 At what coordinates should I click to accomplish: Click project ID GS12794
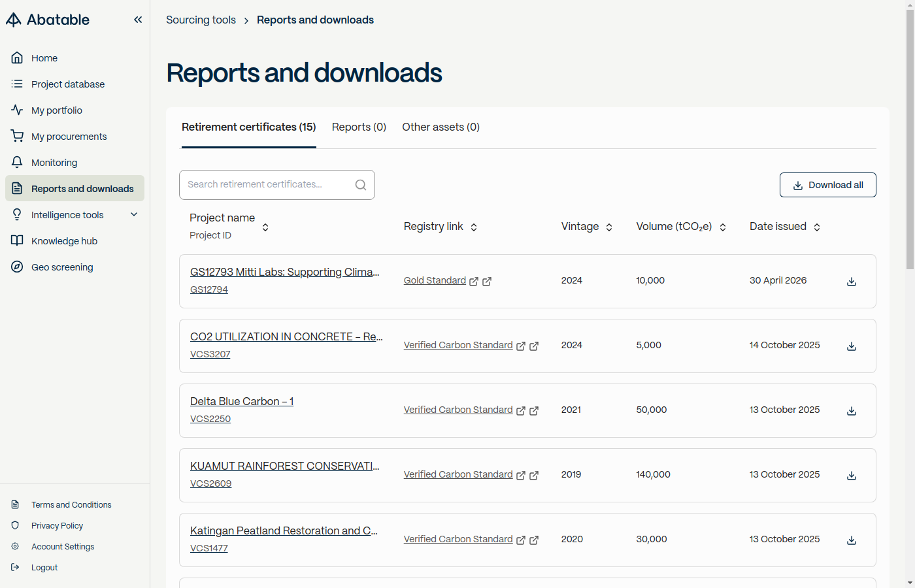[209, 289]
